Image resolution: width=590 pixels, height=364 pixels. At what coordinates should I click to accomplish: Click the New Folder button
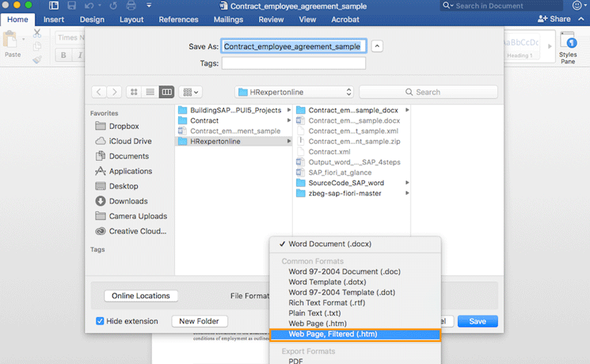pos(199,321)
